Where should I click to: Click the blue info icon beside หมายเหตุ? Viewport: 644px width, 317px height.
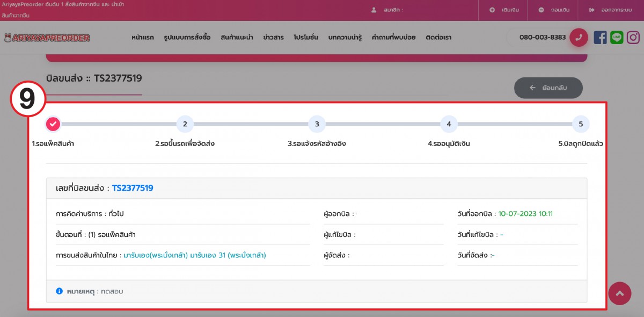pyautogui.click(x=60, y=291)
